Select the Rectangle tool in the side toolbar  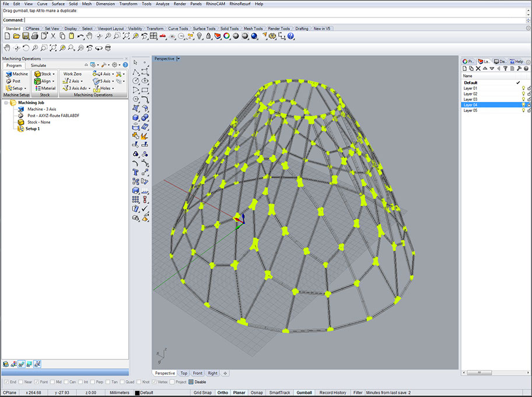145,90
